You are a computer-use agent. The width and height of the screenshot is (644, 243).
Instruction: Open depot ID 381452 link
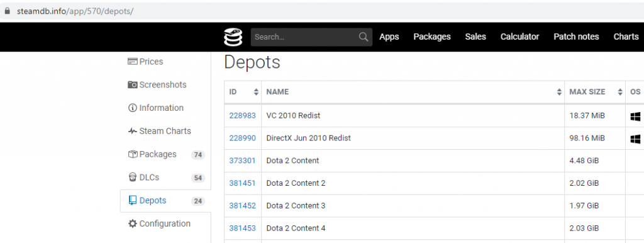[x=242, y=206]
